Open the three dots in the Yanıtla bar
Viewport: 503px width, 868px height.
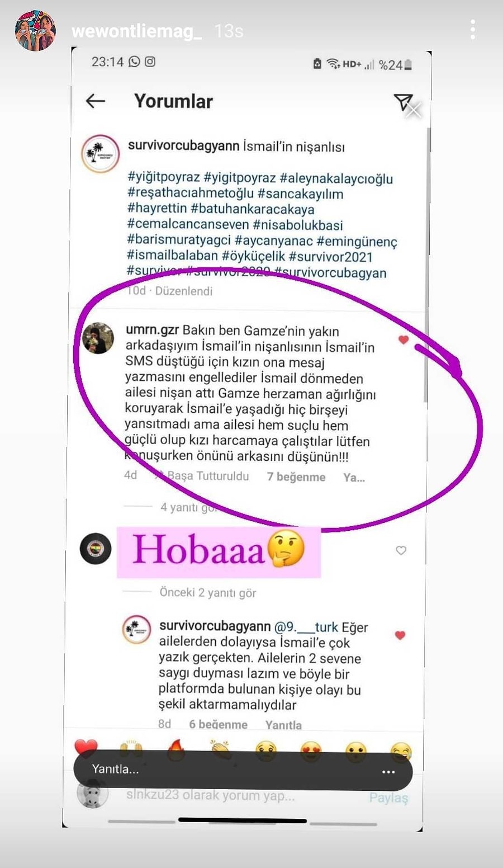[388, 772]
